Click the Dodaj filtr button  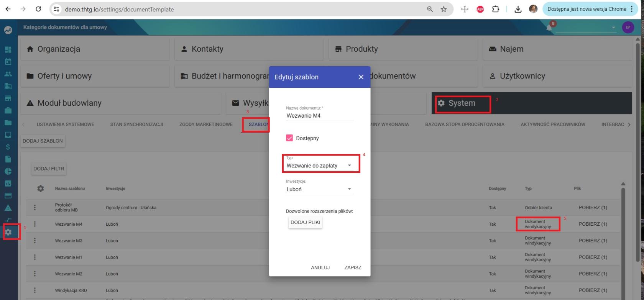[49, 169]
